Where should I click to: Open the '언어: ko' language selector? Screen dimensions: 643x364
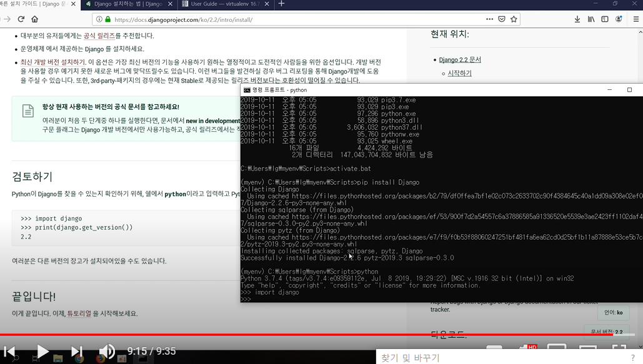[613, 312]
